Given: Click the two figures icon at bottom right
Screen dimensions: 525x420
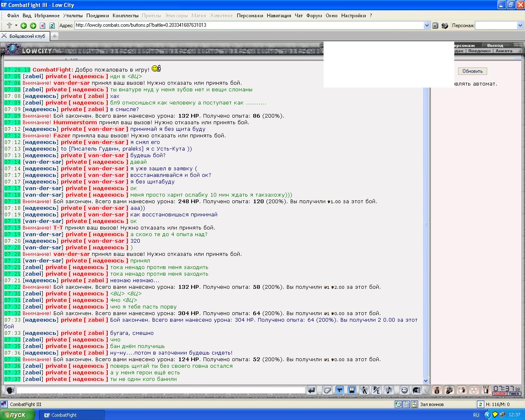Looking at the screenshot, I should (x=462, y=390).
